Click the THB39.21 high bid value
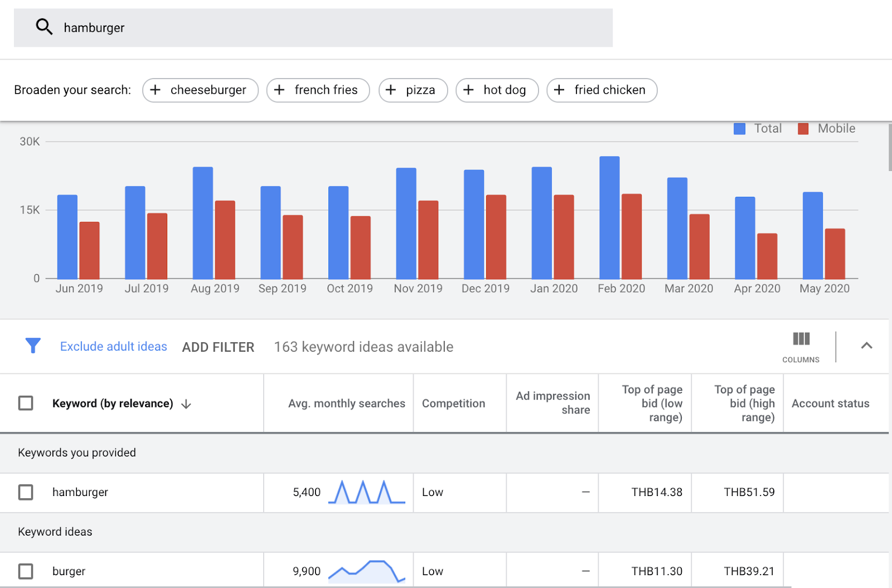The height and width of the screenshot is (588, 892). point(749,571)
